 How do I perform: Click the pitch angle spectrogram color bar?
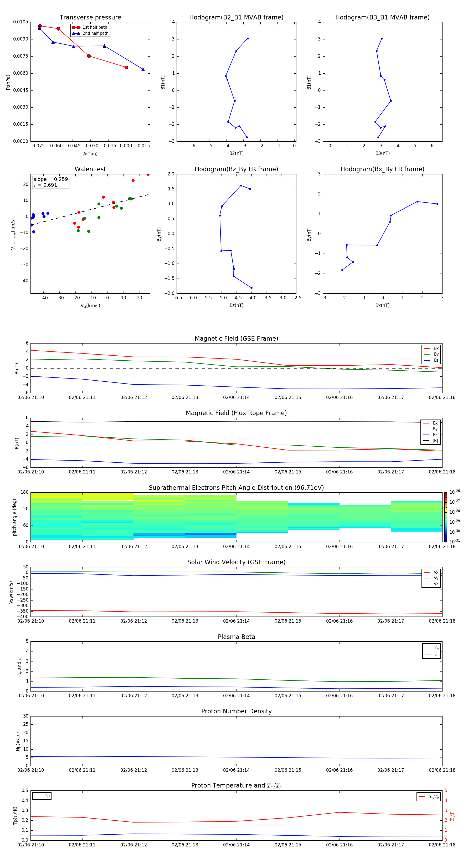click(446, 517)
